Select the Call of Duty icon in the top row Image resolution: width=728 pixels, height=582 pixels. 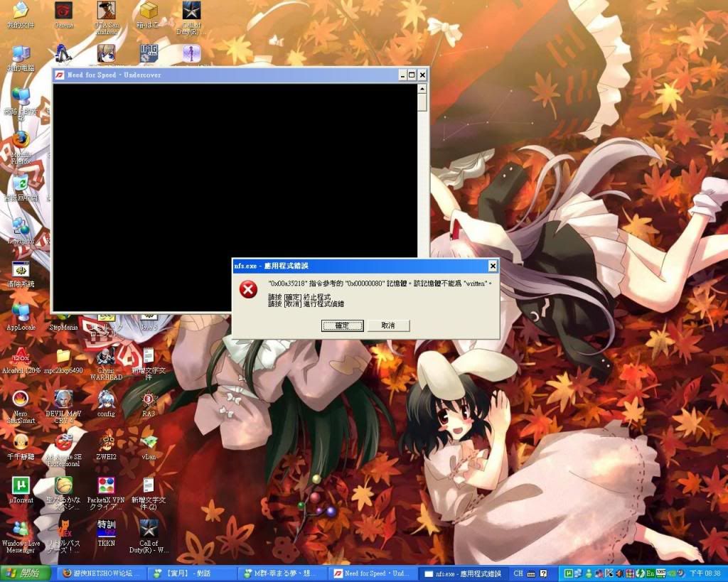[191, 18]
